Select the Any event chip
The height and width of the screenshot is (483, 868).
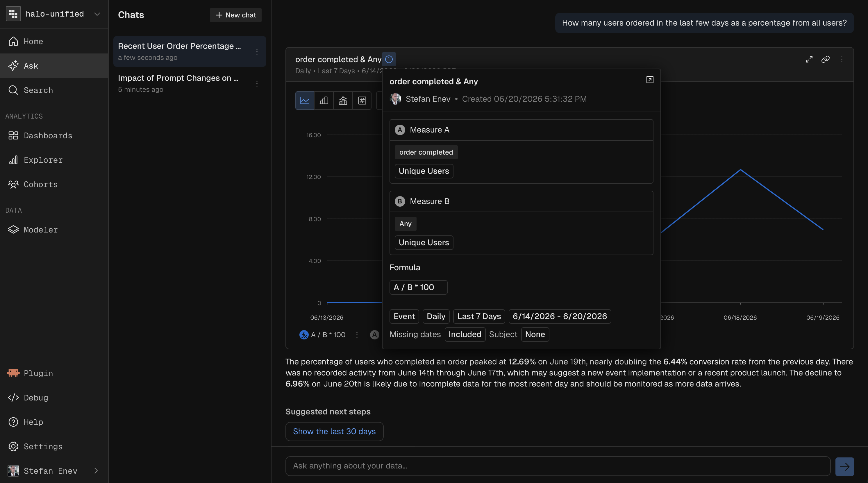tap(405, 224)
